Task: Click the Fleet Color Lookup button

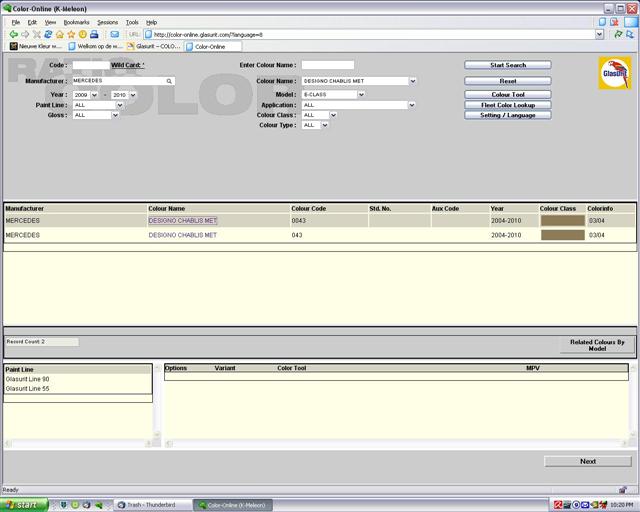Action: (x=508, y=105)
